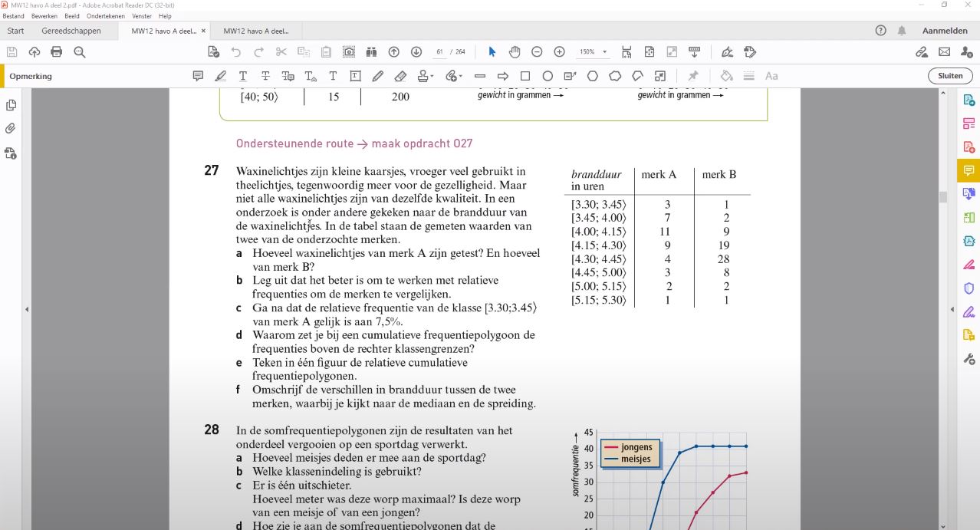Viewport: 980px width, 530px height.
Task: Open the binoculars find tool
Action: click(371, 51)
